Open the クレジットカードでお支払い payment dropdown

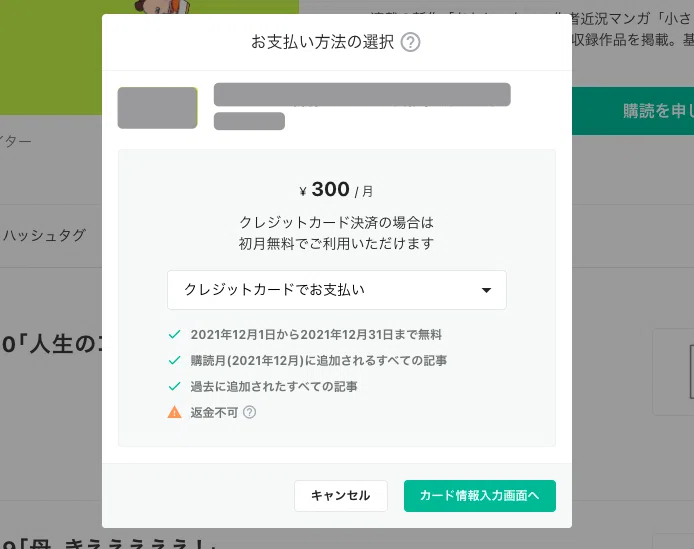click(337, 290)
